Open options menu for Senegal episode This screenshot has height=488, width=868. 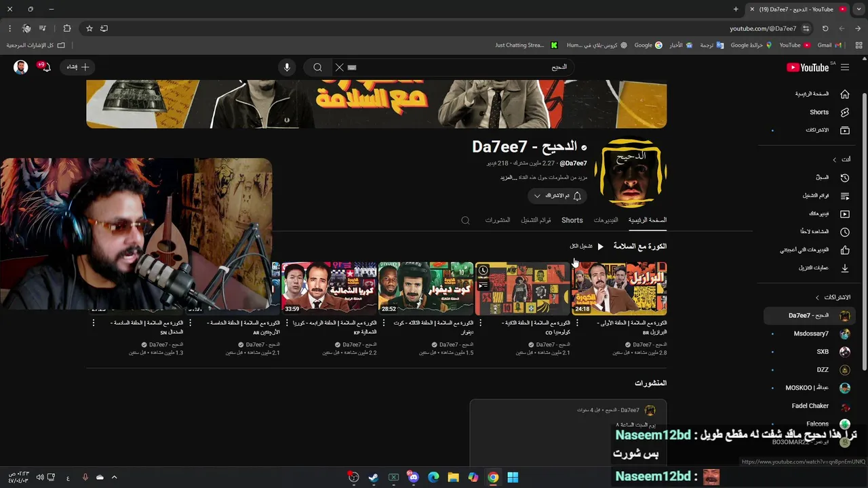click(94, 323)
